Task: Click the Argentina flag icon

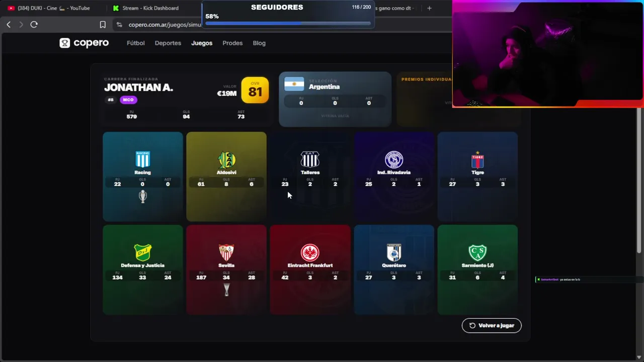Action: pyautogui.click(x=294, y=84)
